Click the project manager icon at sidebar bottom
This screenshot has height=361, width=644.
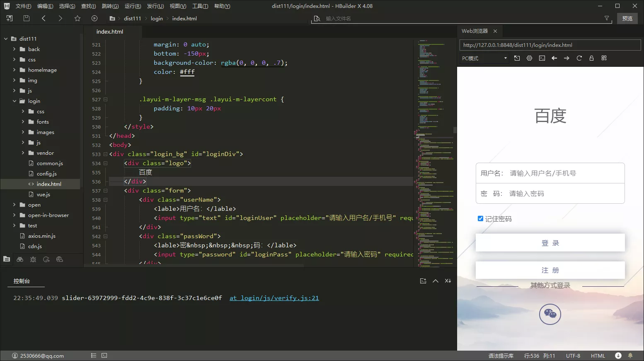coord(7,259)
